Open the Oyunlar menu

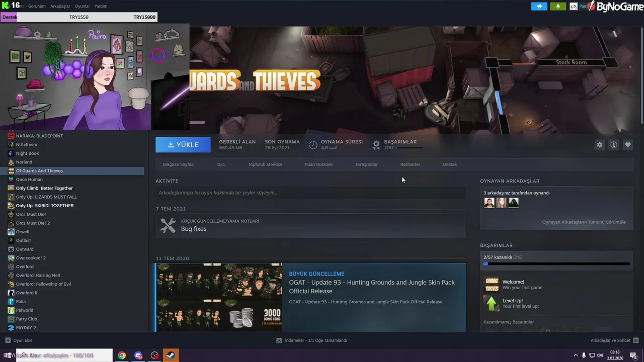pyautogui.click(x=83, y=7)
